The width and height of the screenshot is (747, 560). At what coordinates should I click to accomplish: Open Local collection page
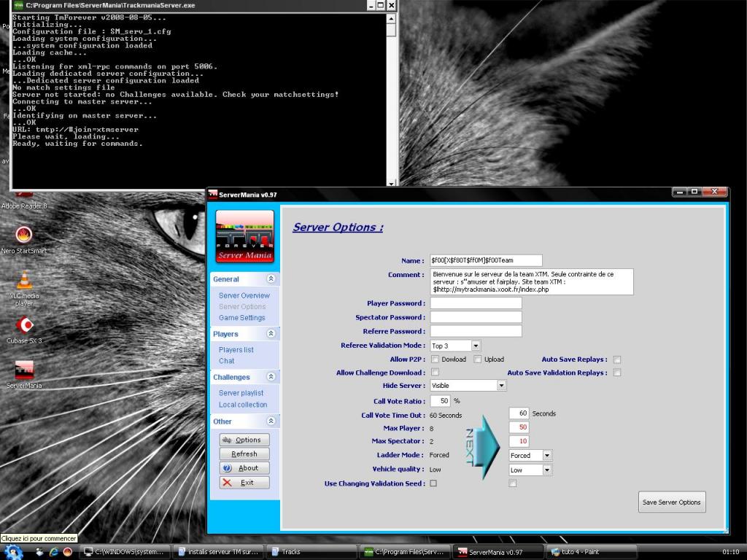coord(243,405)
